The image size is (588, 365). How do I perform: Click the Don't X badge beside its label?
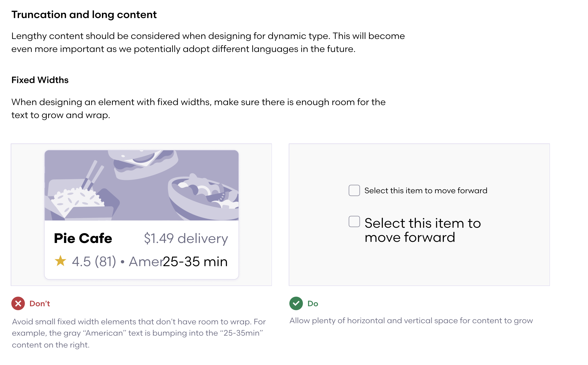coord(18,303)
